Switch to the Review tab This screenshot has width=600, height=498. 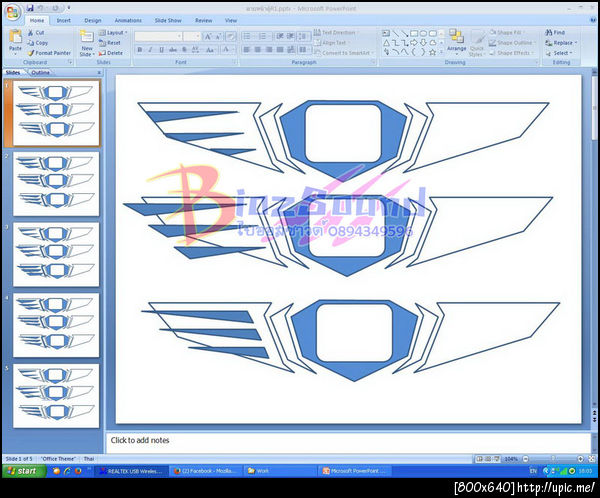click(204, 21)
